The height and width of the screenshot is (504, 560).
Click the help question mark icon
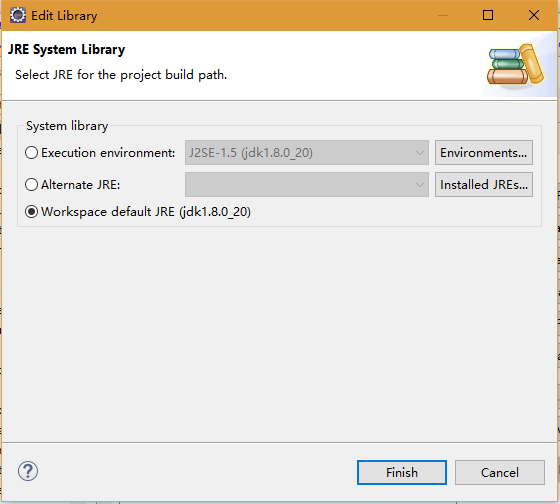pyautogui.click(x=28, y=471)
